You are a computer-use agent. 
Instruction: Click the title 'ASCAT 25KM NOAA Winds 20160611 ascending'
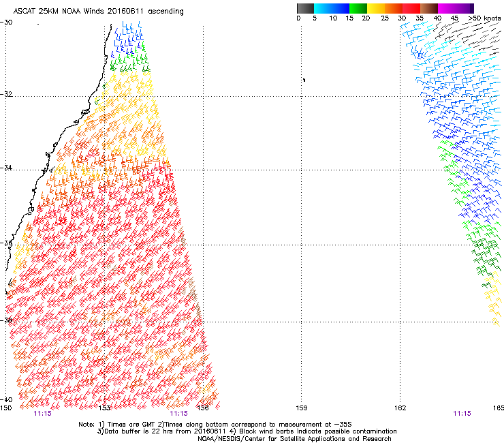[98, 12]
